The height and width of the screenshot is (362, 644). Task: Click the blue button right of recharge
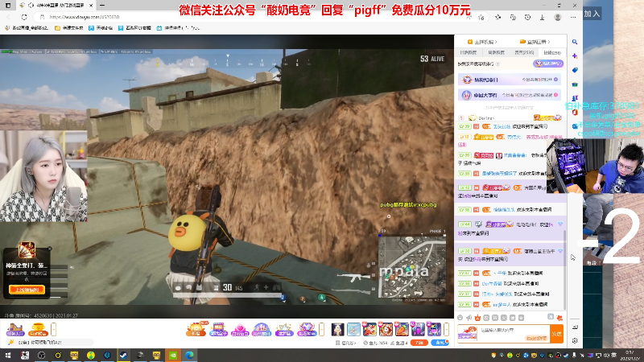click(440, 343)
